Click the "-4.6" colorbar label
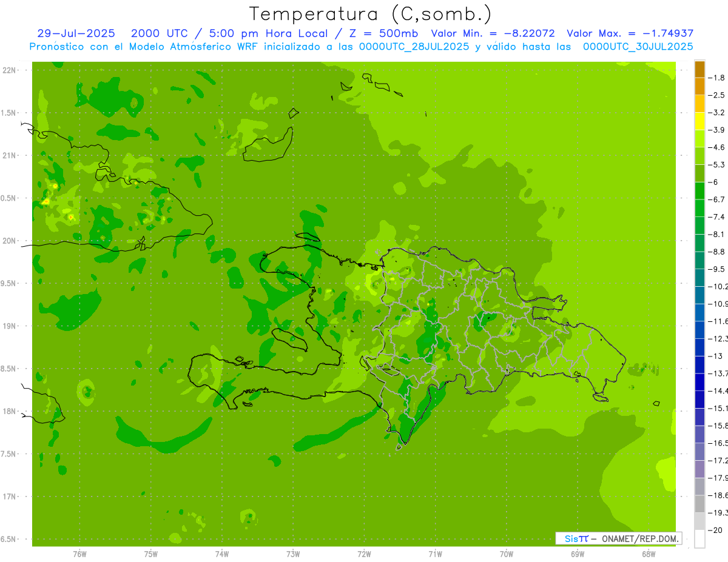Viewport: 728px width, 562px height. pos(717,147)
